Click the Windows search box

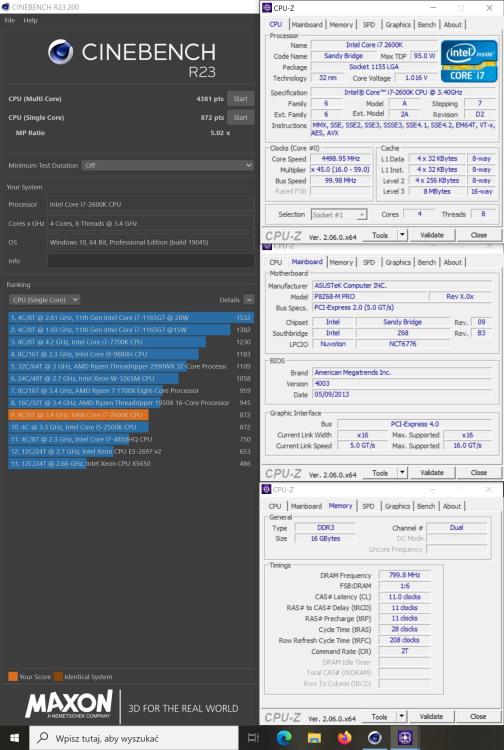[x=134, y=738]
